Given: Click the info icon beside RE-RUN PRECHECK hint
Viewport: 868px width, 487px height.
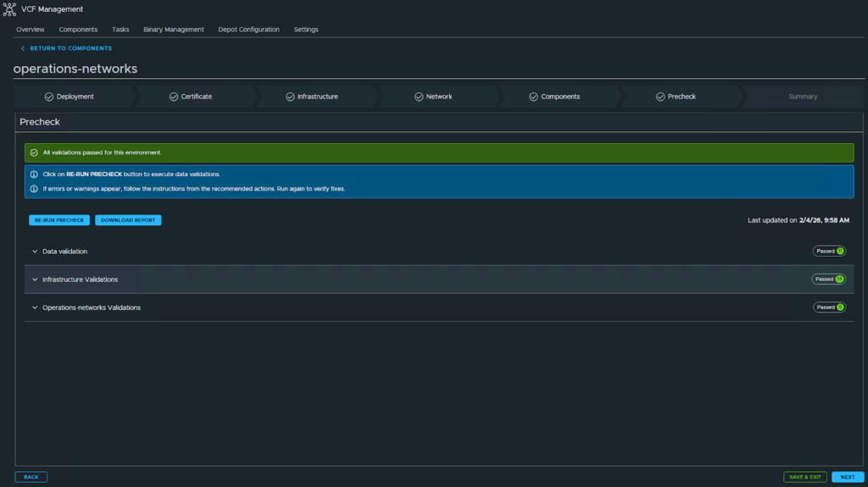Looking at the screenshot, I should click(34, 174).
